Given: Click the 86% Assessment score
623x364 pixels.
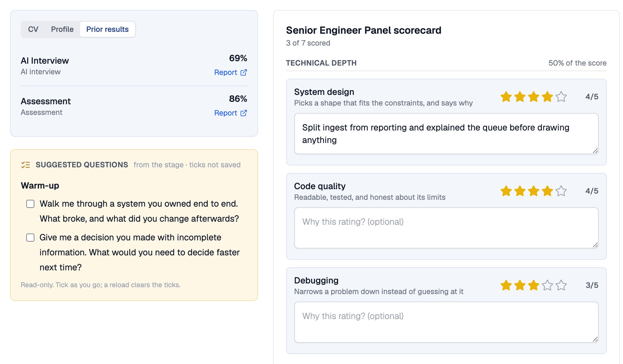Looking at the screenshot, I should (238, 99).
